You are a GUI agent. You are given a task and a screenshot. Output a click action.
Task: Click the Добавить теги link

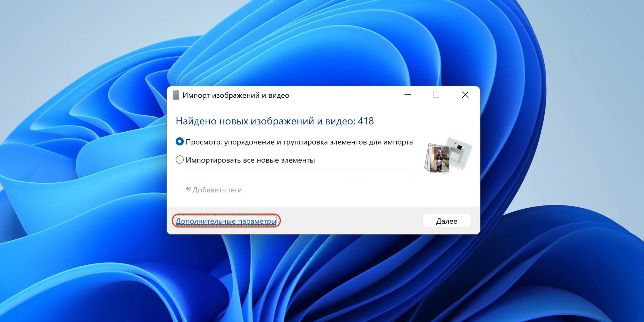pyautogui.click(x=217, y=190)
